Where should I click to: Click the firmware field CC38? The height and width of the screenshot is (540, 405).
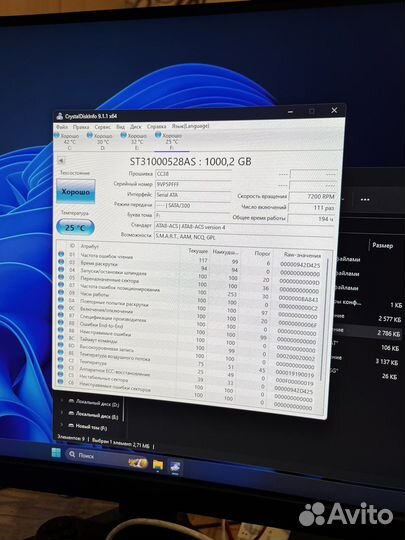[193, 174]
